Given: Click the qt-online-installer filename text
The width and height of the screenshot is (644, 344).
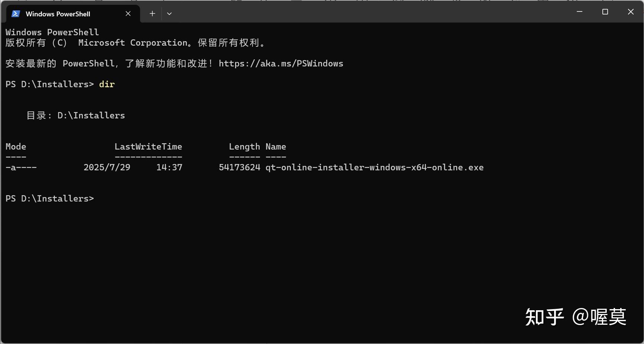Looking at the screenshot, I should 374,167.
